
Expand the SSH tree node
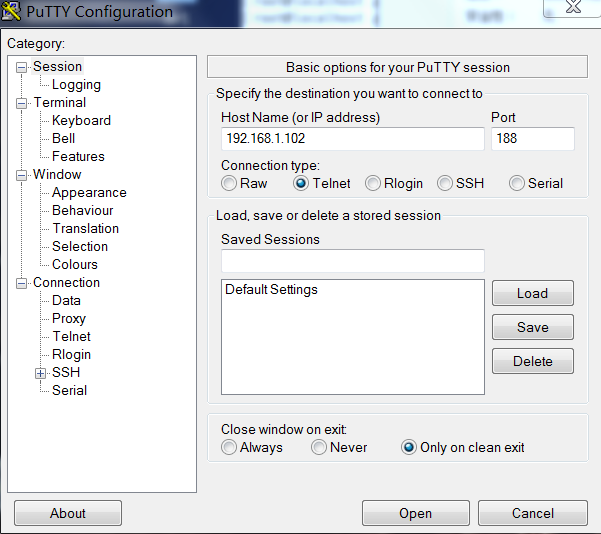click(40, 373)
